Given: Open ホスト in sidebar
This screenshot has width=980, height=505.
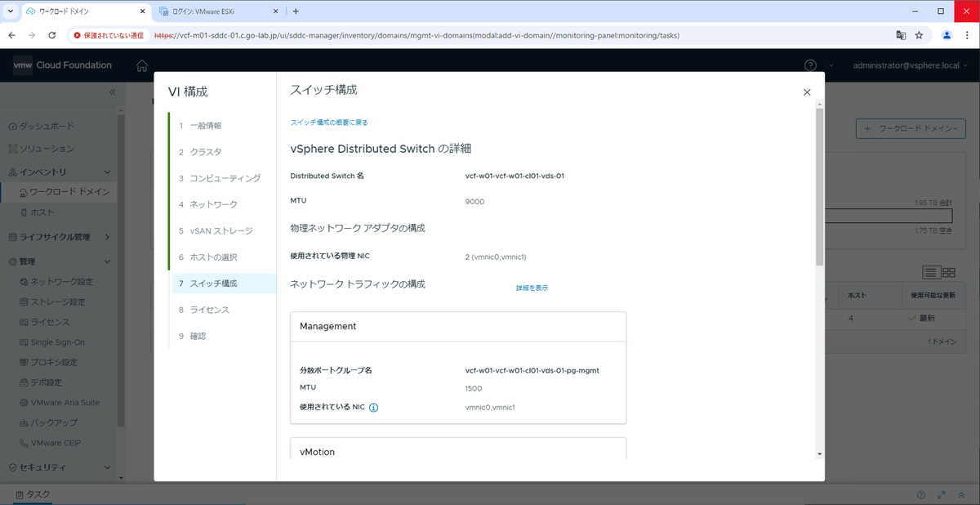Looking at the screenshot, I should (37, 212).
